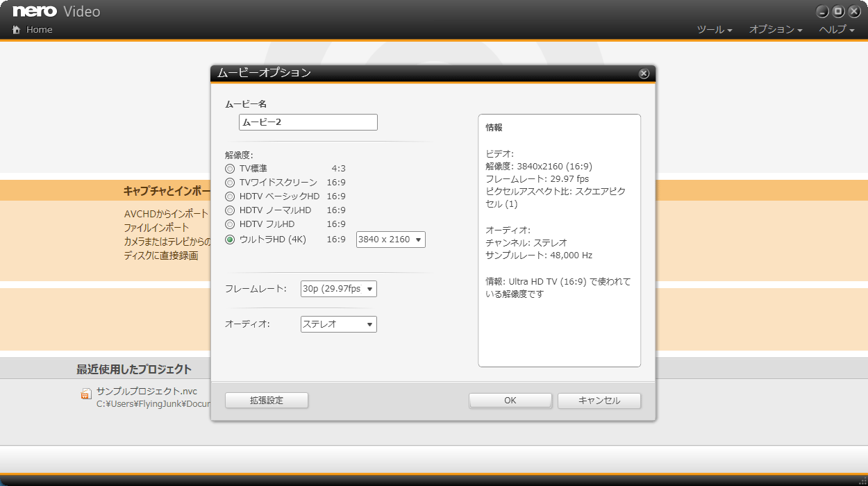Click the 解像度: 3840x2160 info text

539,167
